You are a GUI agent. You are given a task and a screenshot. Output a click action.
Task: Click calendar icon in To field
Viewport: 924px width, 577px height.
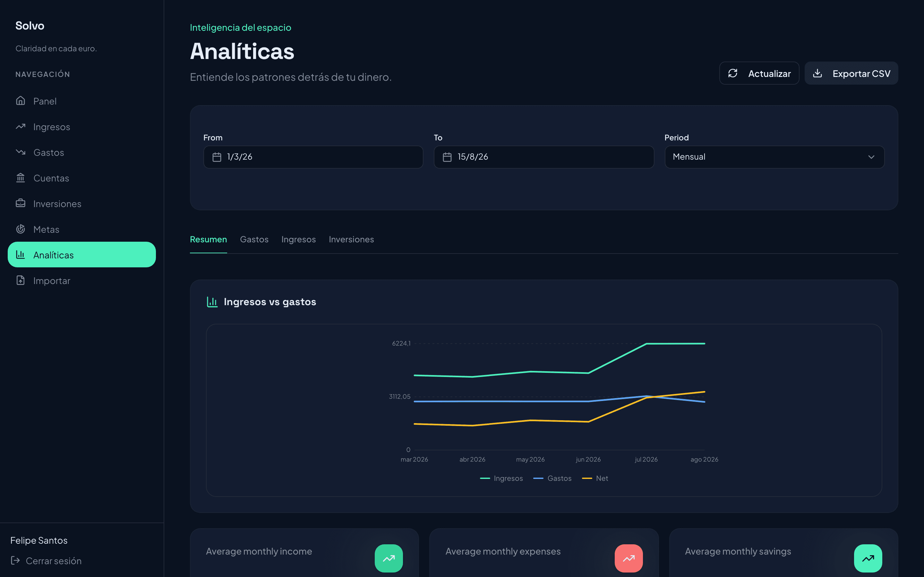tap(447, 157)
